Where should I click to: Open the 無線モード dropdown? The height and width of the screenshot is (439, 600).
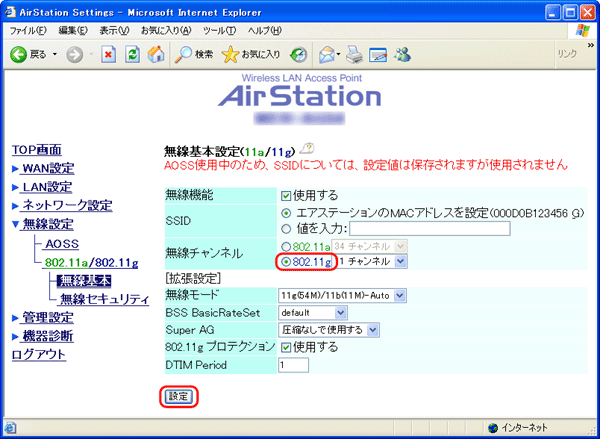tap(342, 295)
